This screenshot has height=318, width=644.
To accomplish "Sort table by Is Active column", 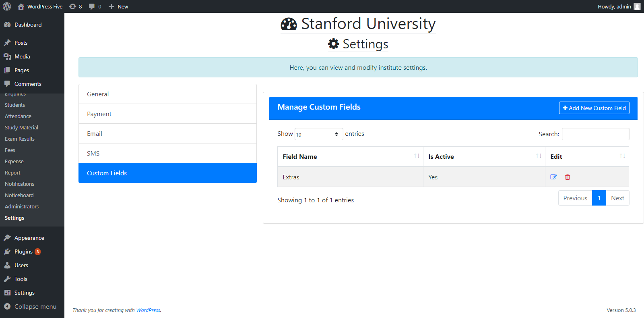I will (x=484, y=156).
